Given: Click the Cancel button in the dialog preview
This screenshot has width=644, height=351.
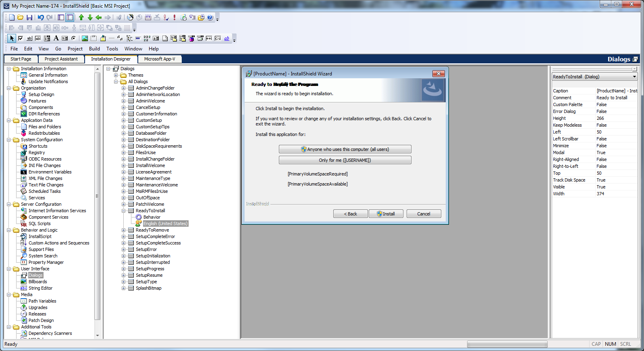Looking at the screenshot, I should tap(424, 214).
